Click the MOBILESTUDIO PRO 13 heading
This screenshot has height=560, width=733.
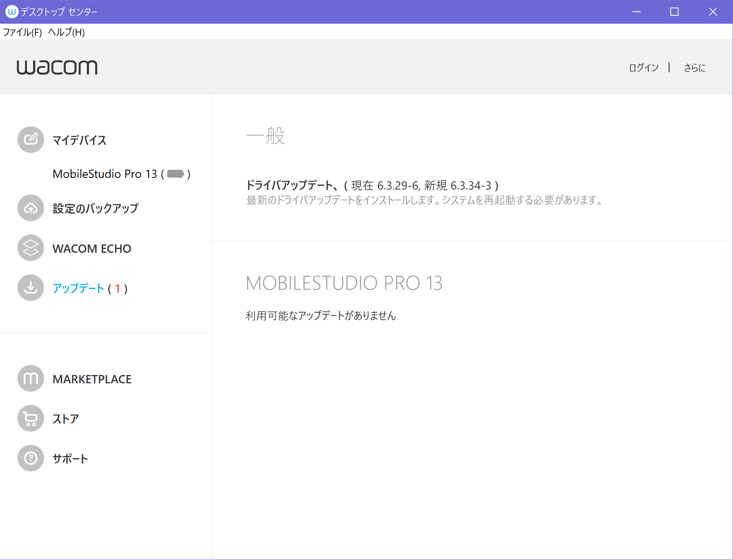344,283
